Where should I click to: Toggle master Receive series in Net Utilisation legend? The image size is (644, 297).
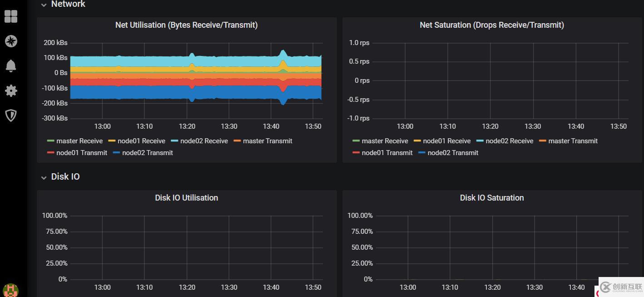point(79,141)
